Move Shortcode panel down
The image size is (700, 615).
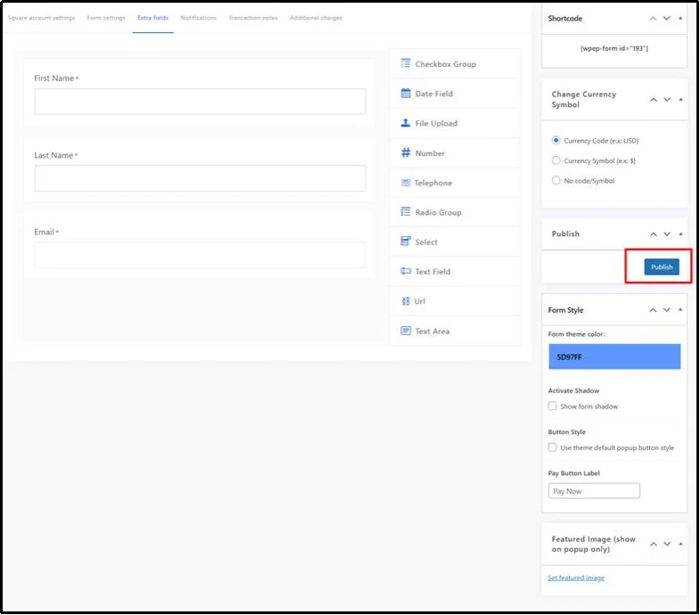[x=666, y=19]
